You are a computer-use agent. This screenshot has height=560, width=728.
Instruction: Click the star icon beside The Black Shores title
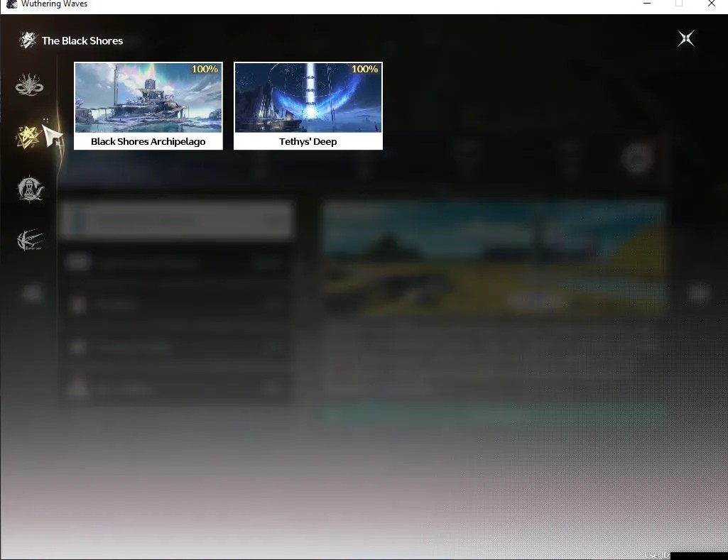pos(28,40)
